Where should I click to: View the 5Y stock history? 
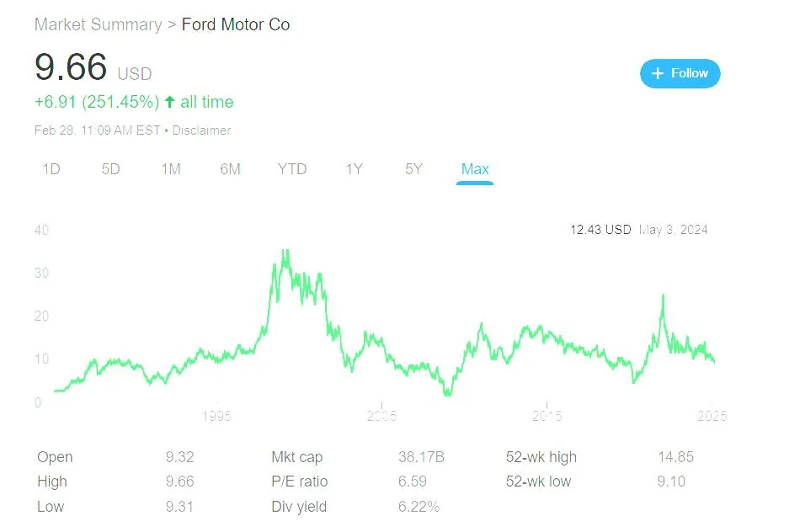tap(412, 168)
